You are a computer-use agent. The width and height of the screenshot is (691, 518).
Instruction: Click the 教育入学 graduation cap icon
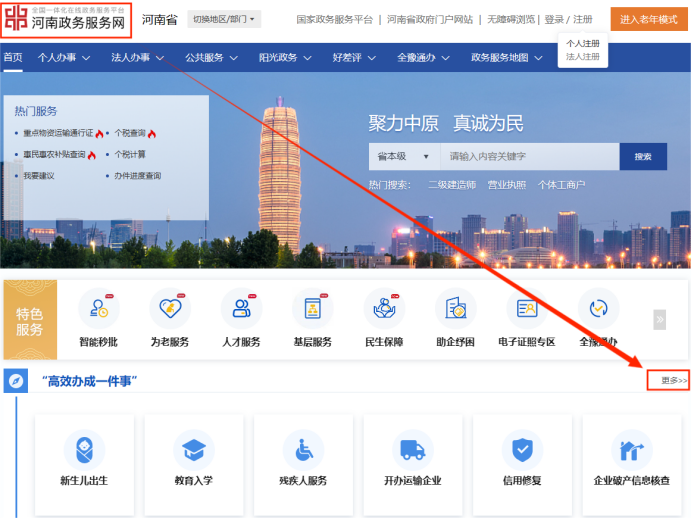pyautogui.click(x=194, y=450)
